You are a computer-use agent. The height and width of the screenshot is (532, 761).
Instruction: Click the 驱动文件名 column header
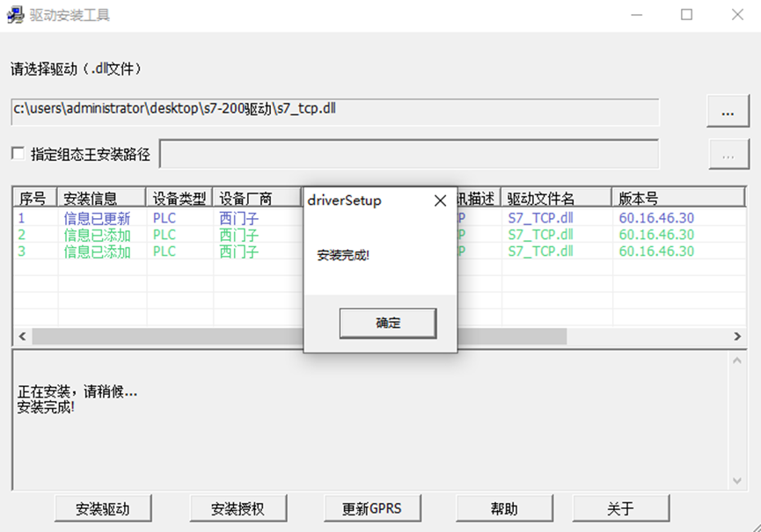click(556, 198)
